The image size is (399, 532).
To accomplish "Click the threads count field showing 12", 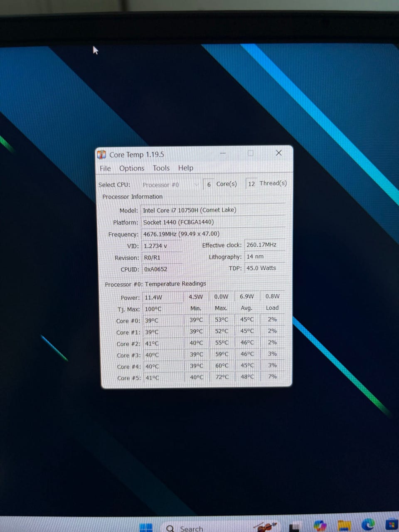I will click(x=251, y=184).
